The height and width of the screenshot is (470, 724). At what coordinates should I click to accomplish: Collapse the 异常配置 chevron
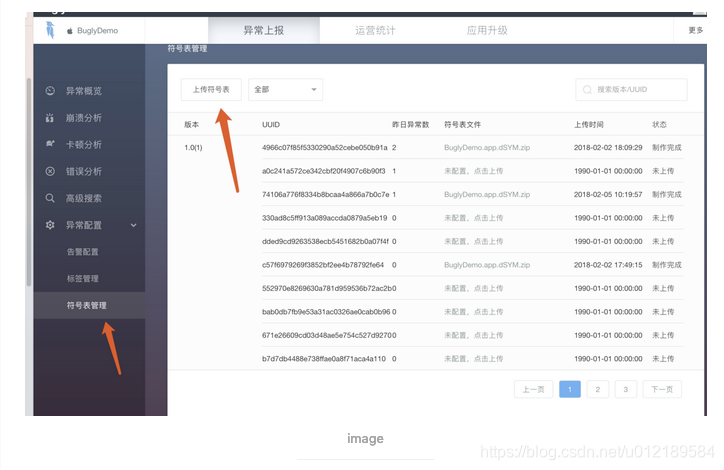tap(133, 225)
